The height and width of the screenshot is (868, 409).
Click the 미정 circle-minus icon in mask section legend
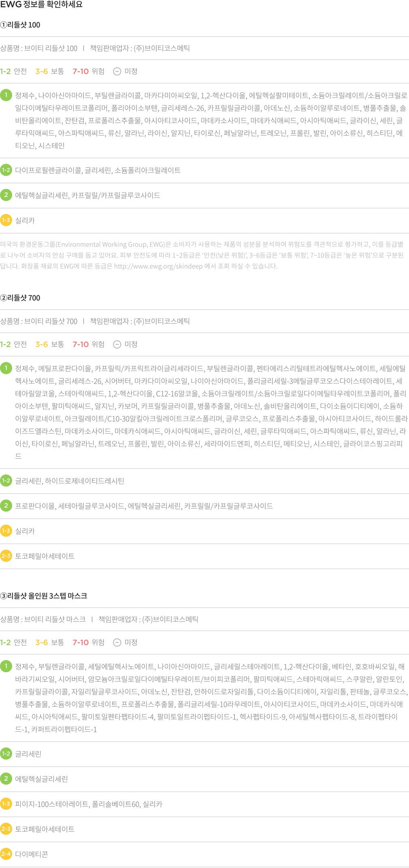tap(117, 642)
